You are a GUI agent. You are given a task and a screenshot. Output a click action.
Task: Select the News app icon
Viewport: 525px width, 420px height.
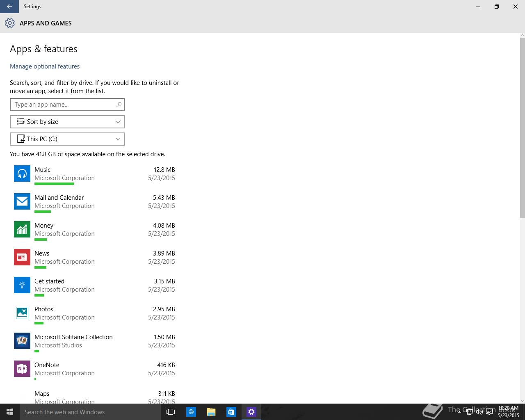point(22,257)
